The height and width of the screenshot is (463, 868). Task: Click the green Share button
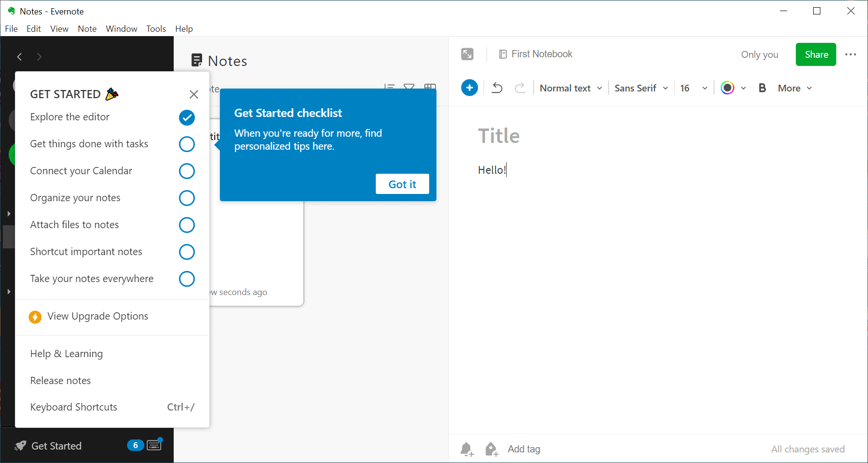tap(816, 54)
